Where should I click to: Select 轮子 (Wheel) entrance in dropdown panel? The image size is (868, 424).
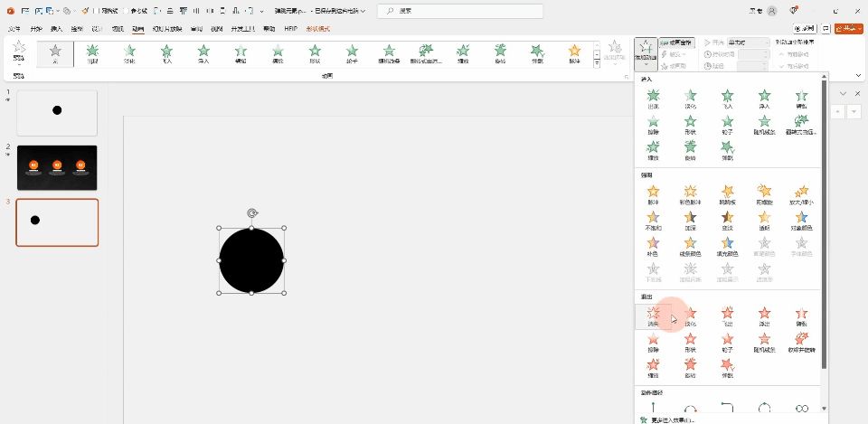click(x=727, y=125)
